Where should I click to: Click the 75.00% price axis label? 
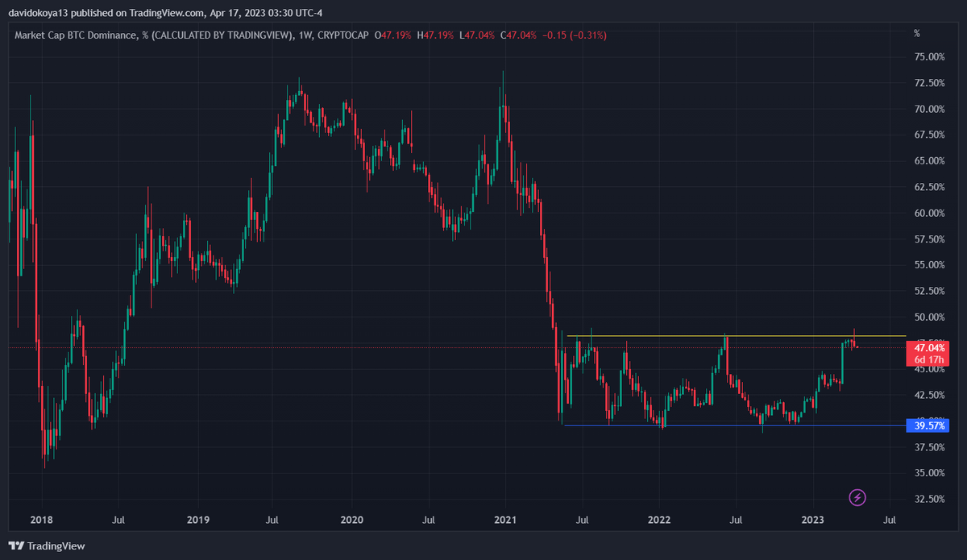point(929,57)
